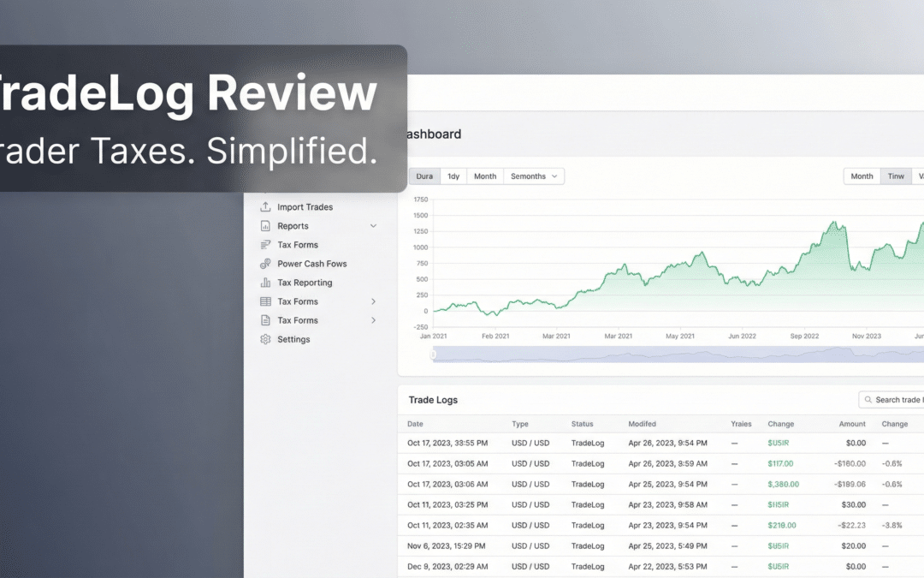Sort by the Amount column header
Image resolution: width=924 pixels, height=578 pixels.
click(852, 424)
